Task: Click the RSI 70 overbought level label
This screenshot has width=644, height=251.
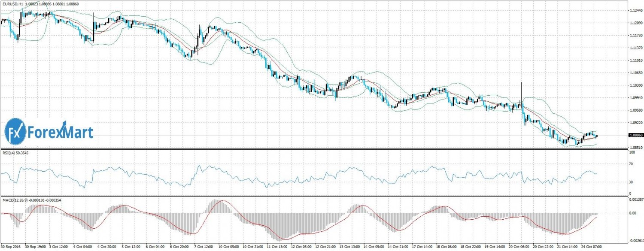Action: coord(629,164)
